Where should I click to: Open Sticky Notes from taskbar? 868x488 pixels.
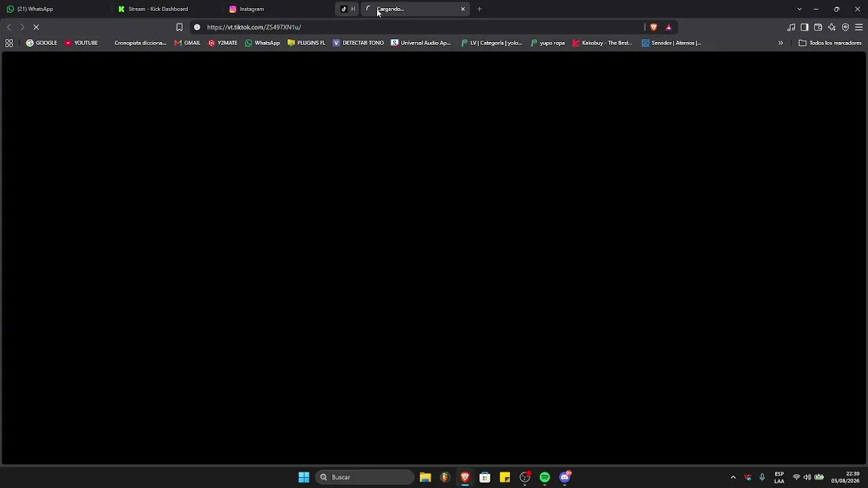[505, 477]
